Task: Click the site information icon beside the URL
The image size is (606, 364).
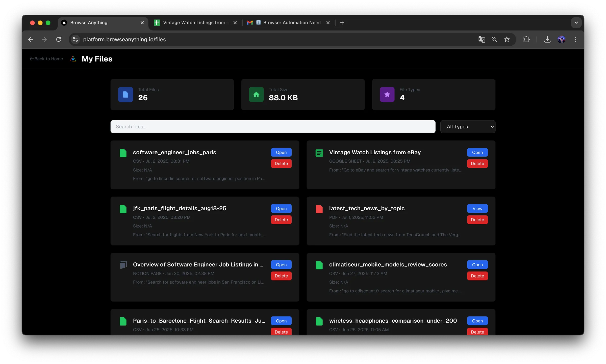Action: click(75, 39)
